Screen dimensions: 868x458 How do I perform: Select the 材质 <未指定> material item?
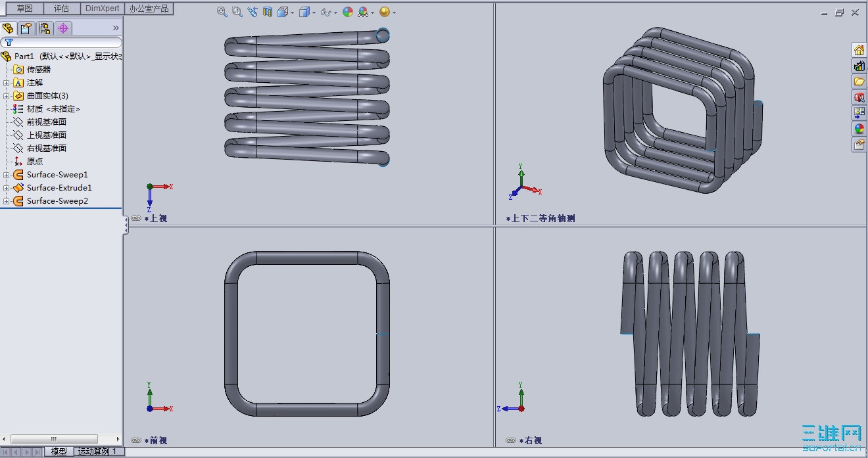click(47, 109)
